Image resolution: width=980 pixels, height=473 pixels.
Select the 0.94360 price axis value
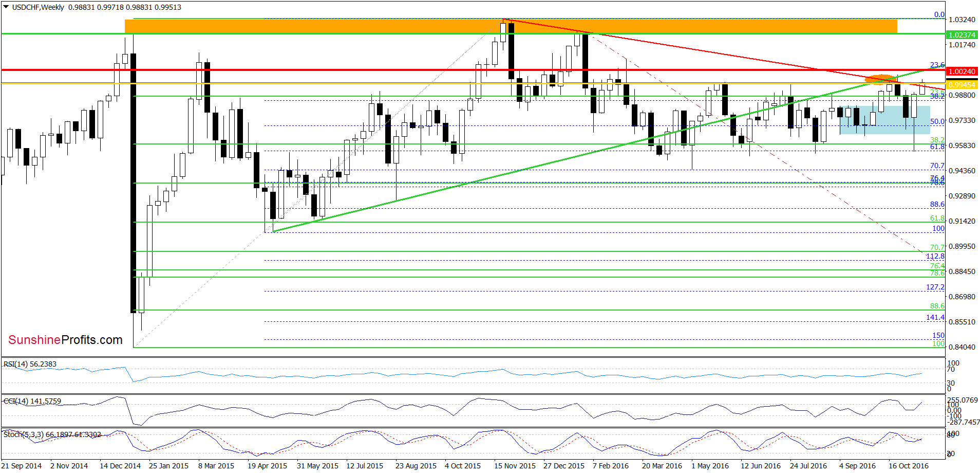pyautogui.click(x=962, y=171)
